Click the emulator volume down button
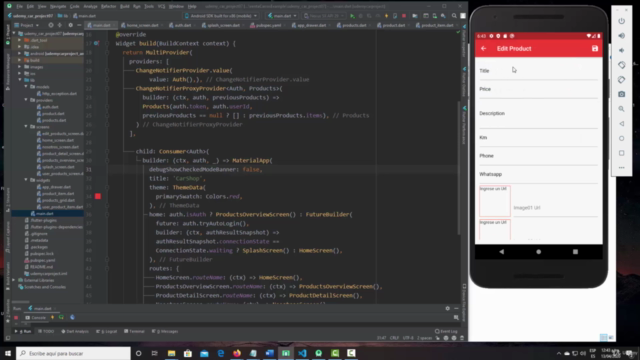The width and height of the screenshot is (640, 360). point(621,50)
